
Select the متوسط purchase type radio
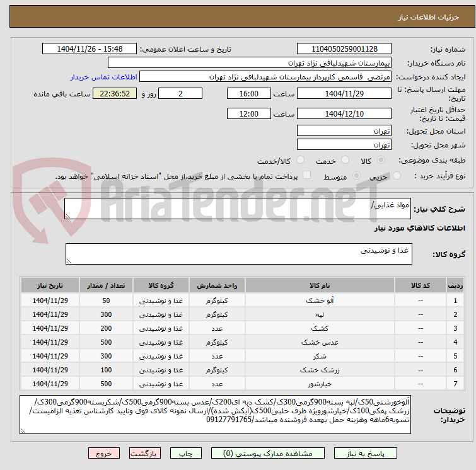click(356, 176)
